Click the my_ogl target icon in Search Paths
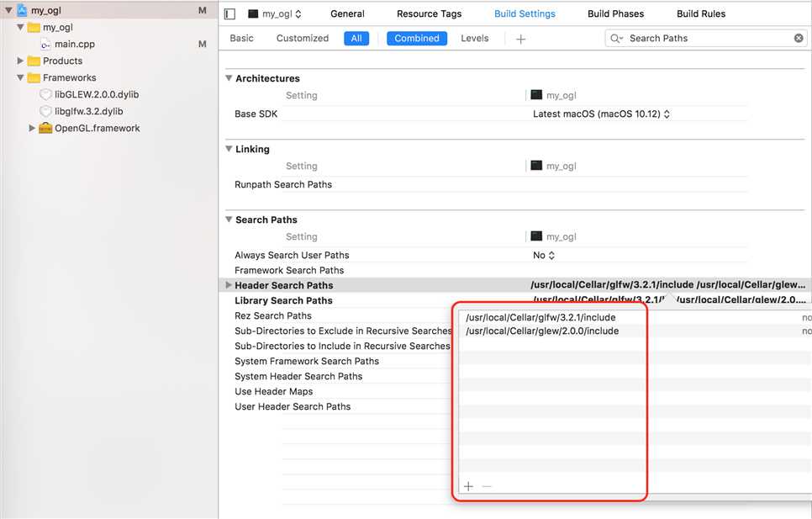This screenshot has width=812, height=519. [536, 236]
